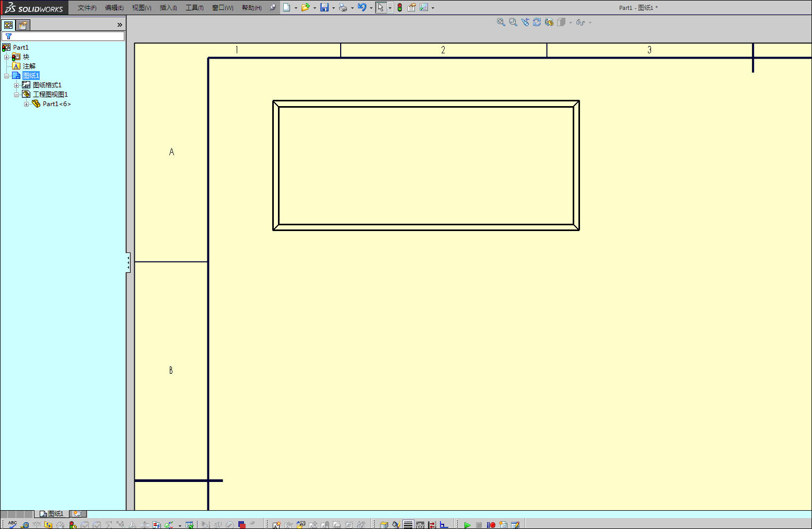Click the add sheet tab icon
The width and height of the screenshot is (812, 529).
77,514
